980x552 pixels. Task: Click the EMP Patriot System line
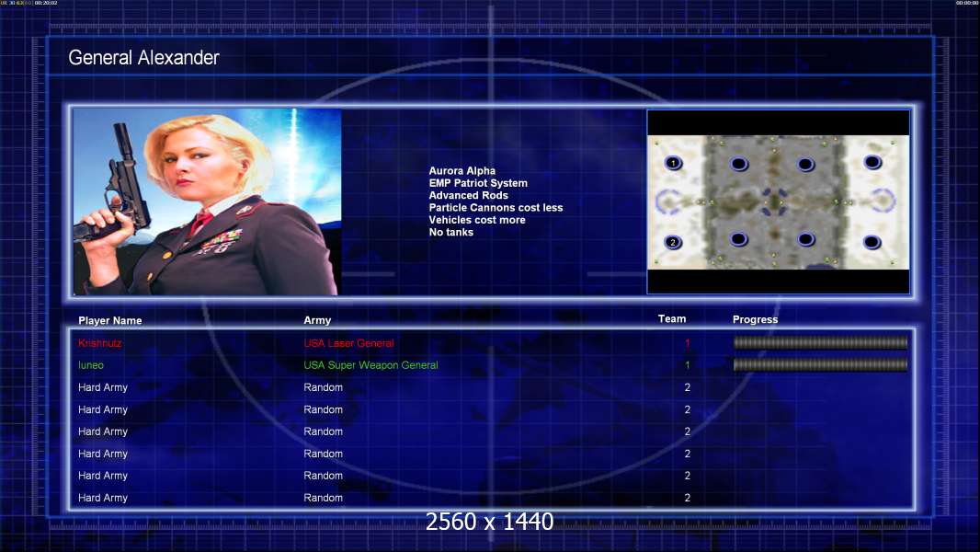[478, 183]
